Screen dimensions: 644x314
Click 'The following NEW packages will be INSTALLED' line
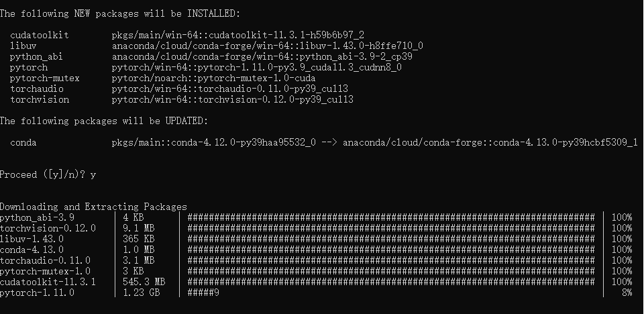(120, 13)
